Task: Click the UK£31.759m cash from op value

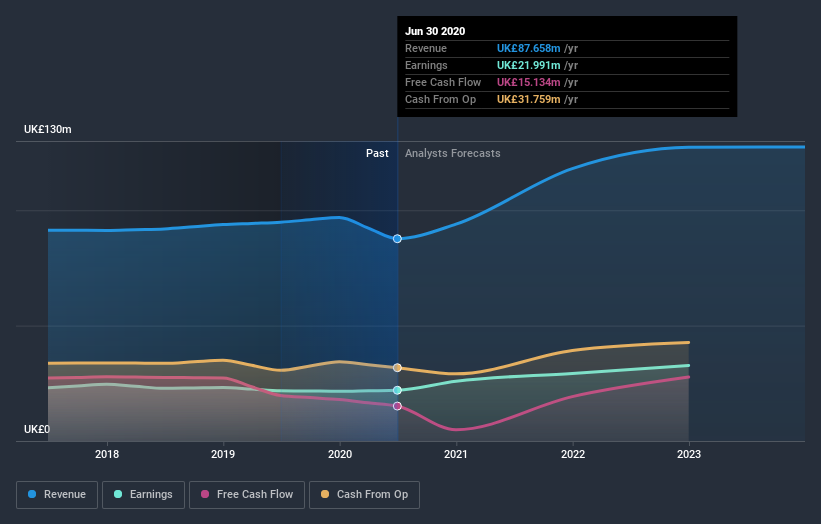Action: pos(528,99)
